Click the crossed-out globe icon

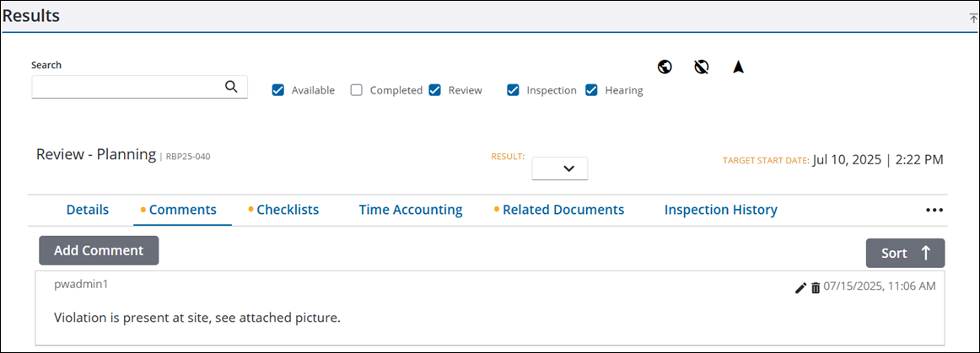click(701, 67)
